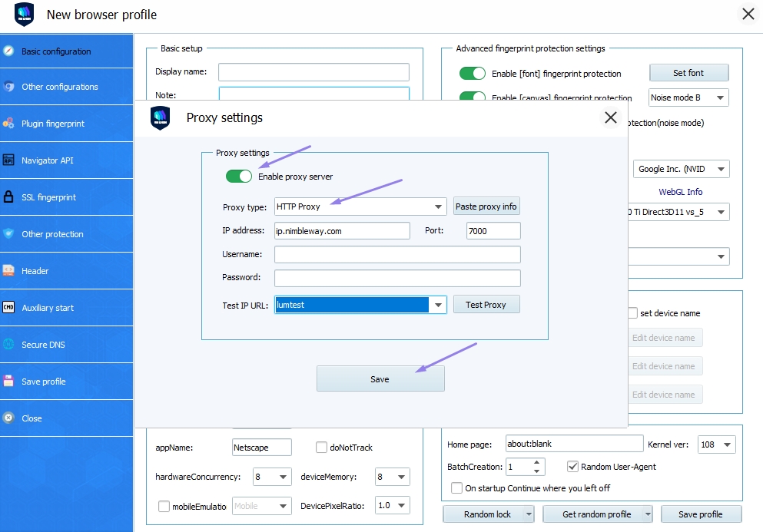This screenshot has width=763, height=532.
Task: Click the Username input field
Action: click(397, 254)
